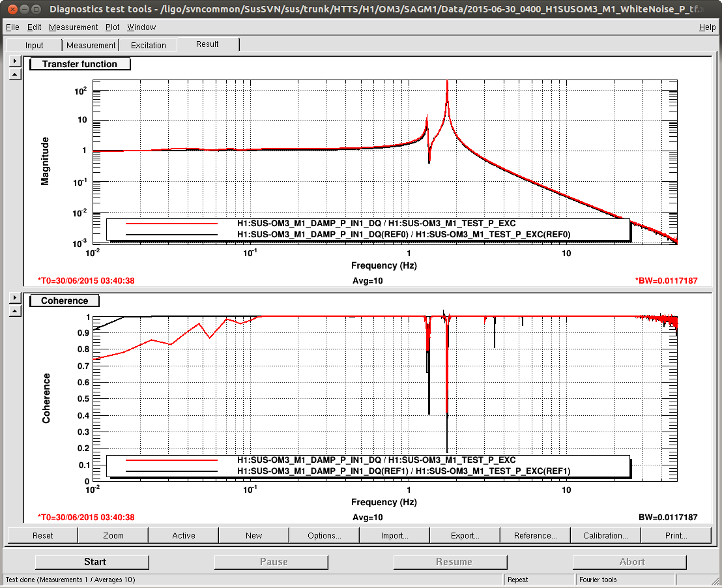Image resolution: width=722 pixels, height=588 pixels.
Task: Switch to the Measurement tab
Action: 91,45
